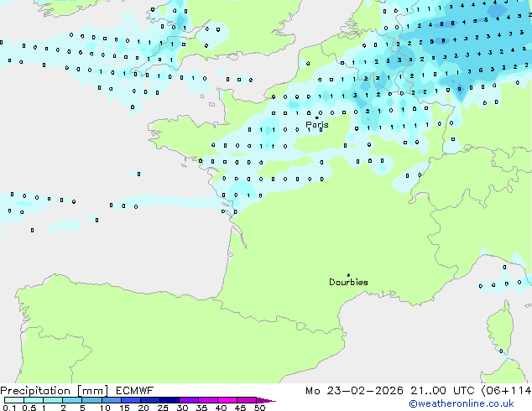Click the Paris location dot marker

(x=317, y=117)
